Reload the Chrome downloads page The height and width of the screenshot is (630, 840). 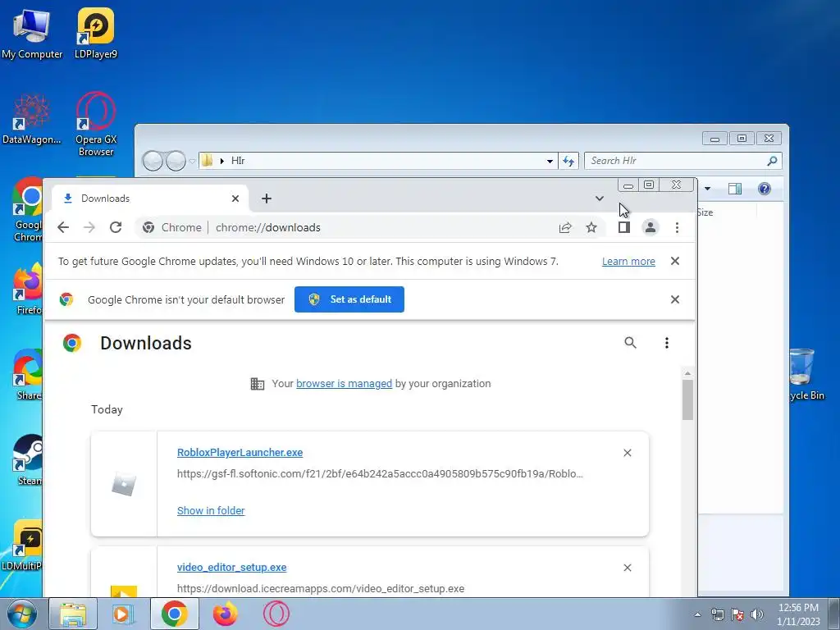(116, 227)
